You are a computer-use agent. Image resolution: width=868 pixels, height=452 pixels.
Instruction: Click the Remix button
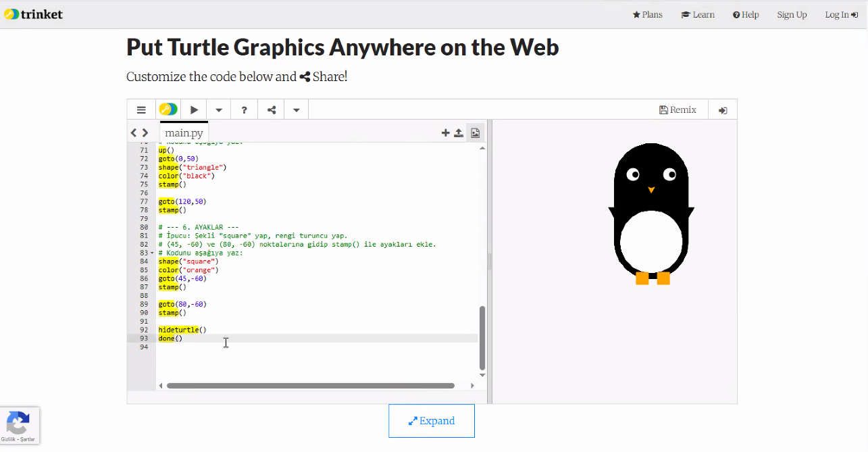[x=678, y=109]
